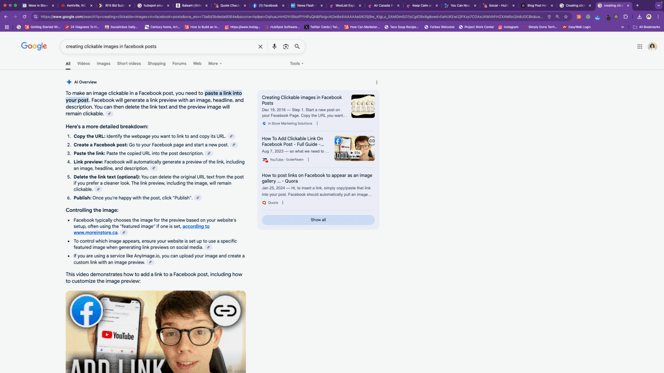Switch to the '(1) Facebook' browser tab

(x=268, y=6)
